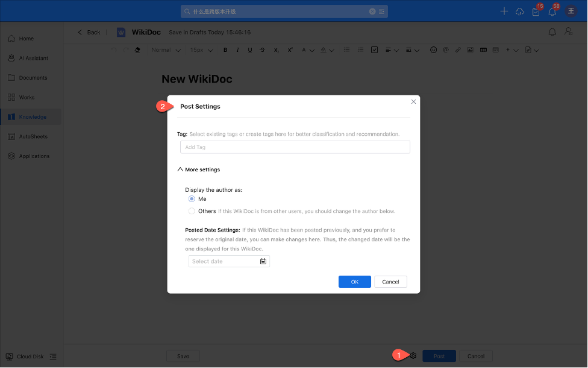Click the plus icon in top bar
This screenshot has width=588, height=368.
pyautogui.click(x=504, y=11)
